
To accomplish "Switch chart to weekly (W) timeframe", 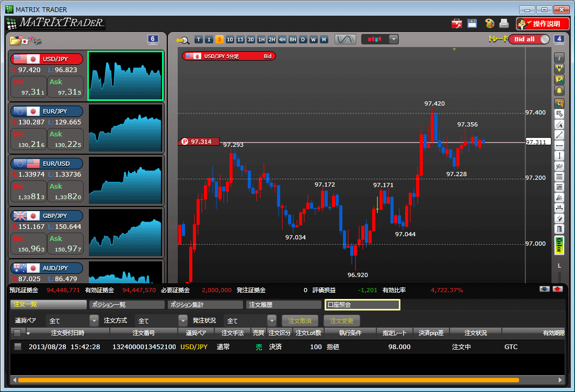I will [314, 40].
